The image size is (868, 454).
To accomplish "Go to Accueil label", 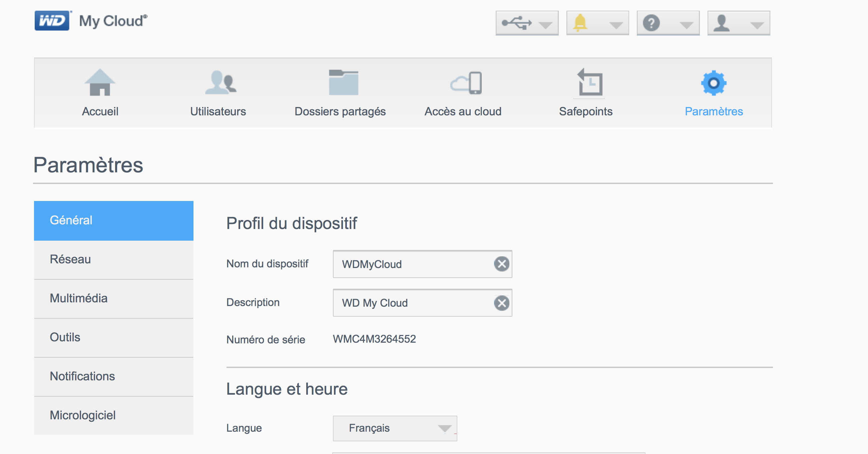I will [x=100, y=111].
